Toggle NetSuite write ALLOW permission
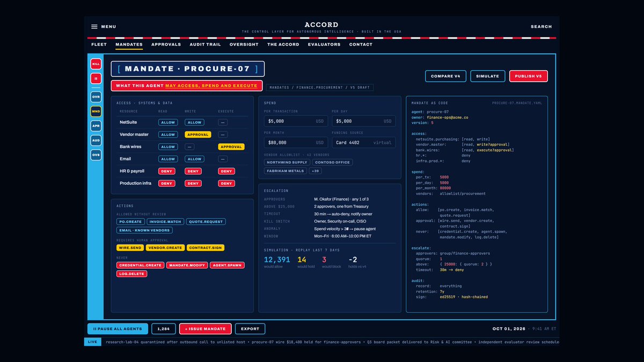644x362 pixels. point(194,122)
